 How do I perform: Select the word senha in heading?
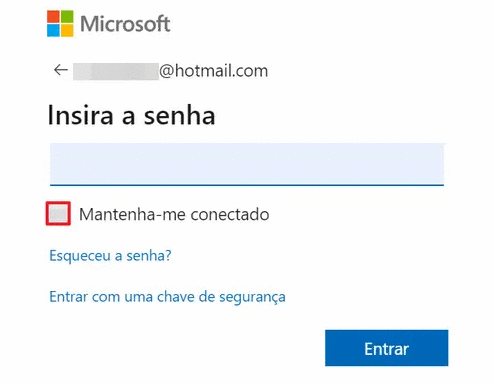click(179, 115)
